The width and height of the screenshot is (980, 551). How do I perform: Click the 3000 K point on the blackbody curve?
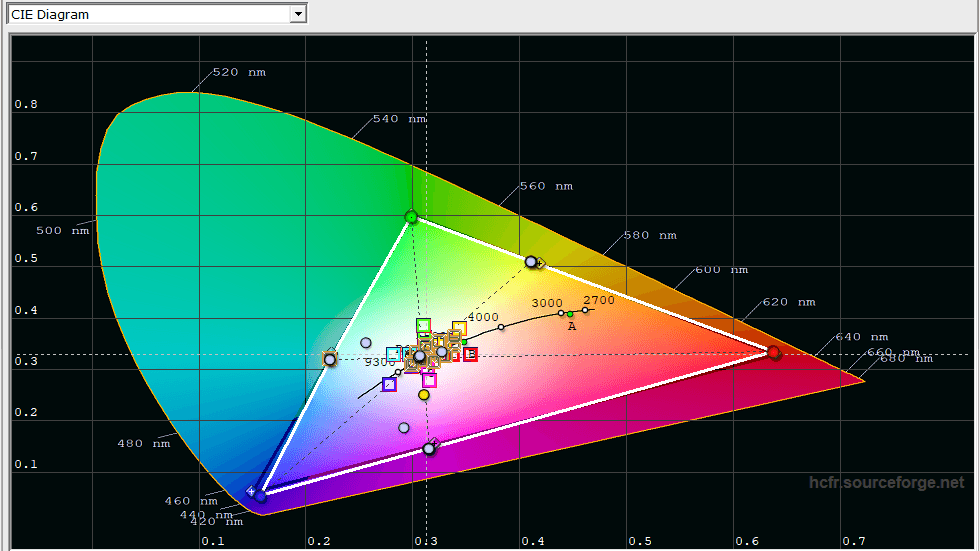(561, 313)
